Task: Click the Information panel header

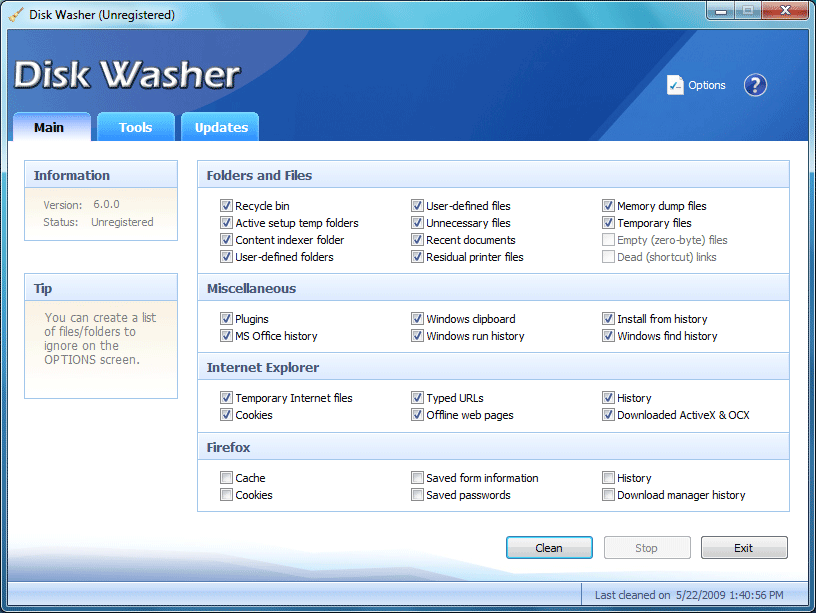Action: 101,175
